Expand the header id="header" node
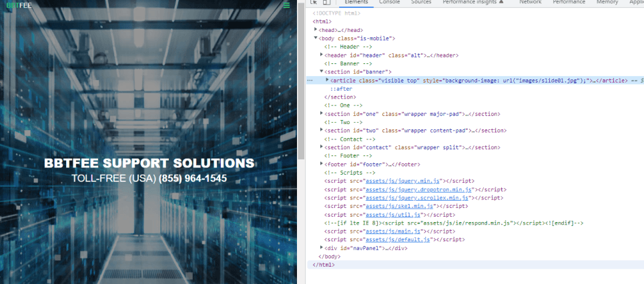 pos(322,55)
